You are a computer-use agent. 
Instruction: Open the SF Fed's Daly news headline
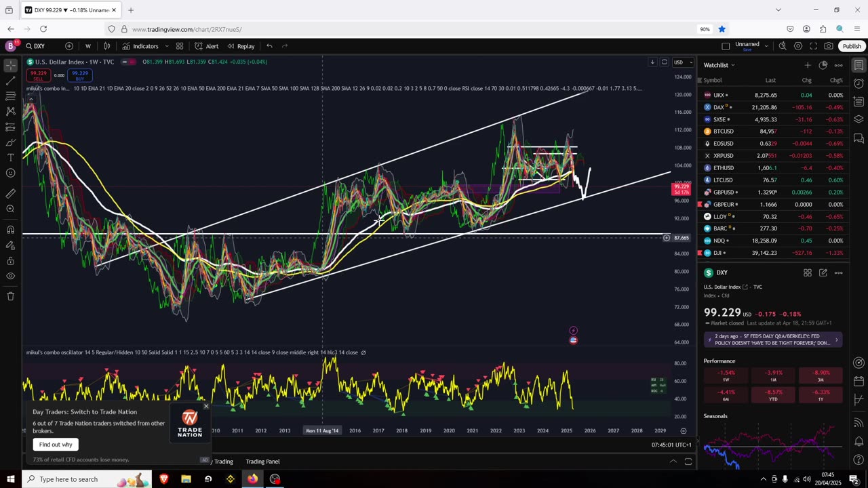(x=773, y=340)
